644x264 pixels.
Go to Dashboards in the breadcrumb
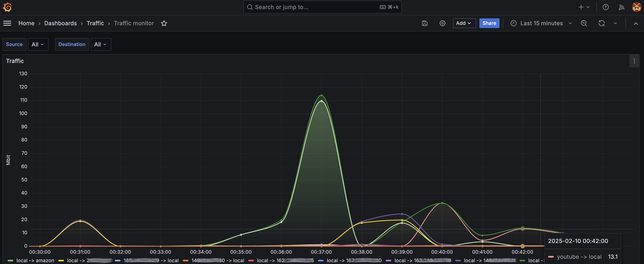pyautogui.click(x=60, y=23)
